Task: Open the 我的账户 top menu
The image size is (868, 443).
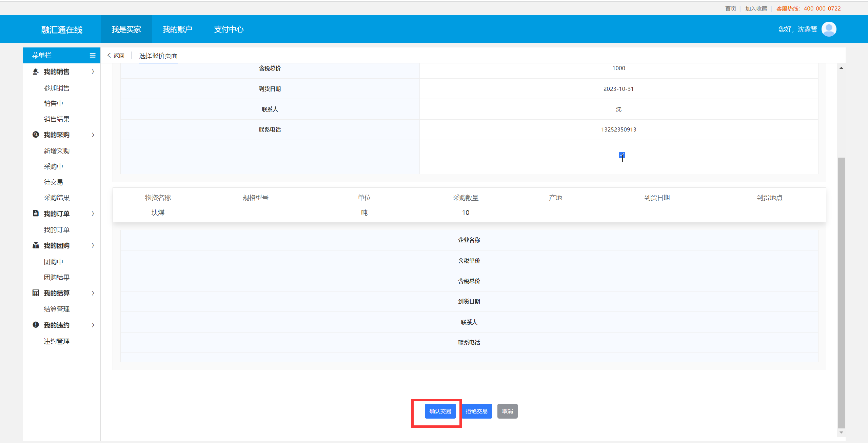Action: click(177, 29)
